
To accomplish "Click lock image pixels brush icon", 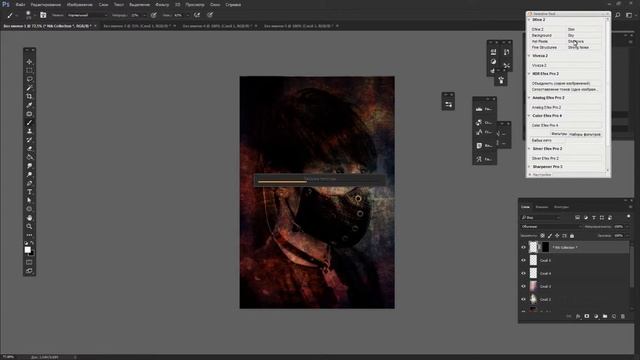I will click(x=550, y=236).
